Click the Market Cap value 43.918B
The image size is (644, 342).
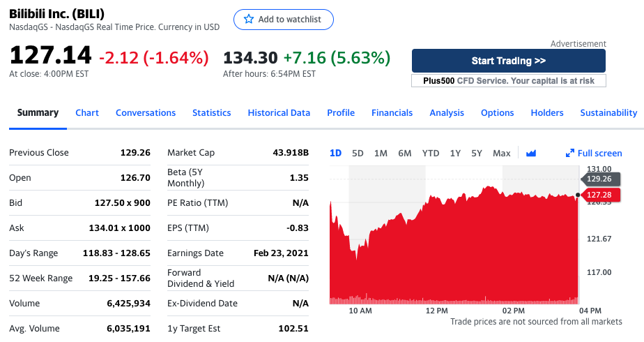tap(291, 152)
